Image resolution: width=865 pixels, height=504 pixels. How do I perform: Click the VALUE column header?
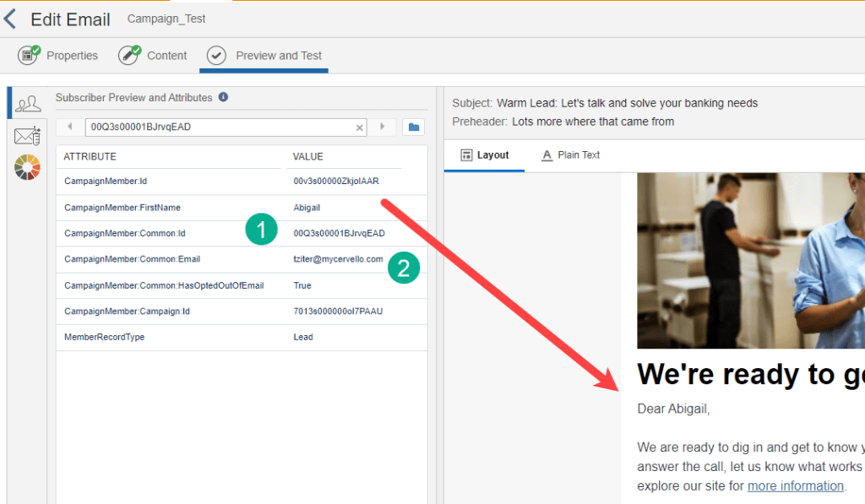click(307, 157)
